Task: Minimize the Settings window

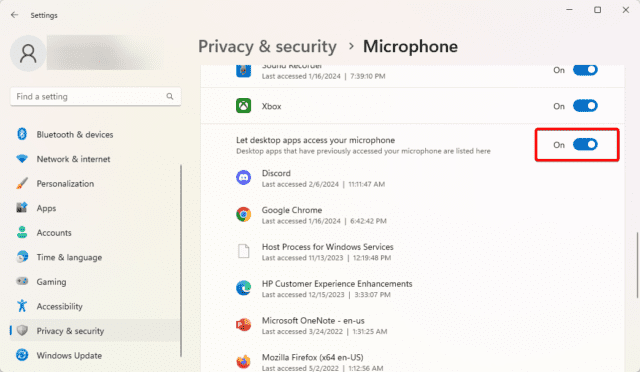Action: 569,9
